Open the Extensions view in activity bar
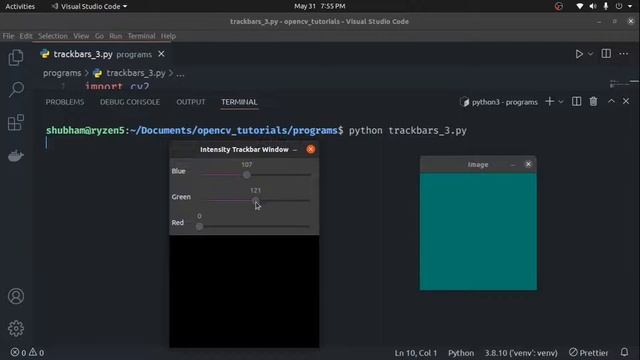 [x=16, y=122]
